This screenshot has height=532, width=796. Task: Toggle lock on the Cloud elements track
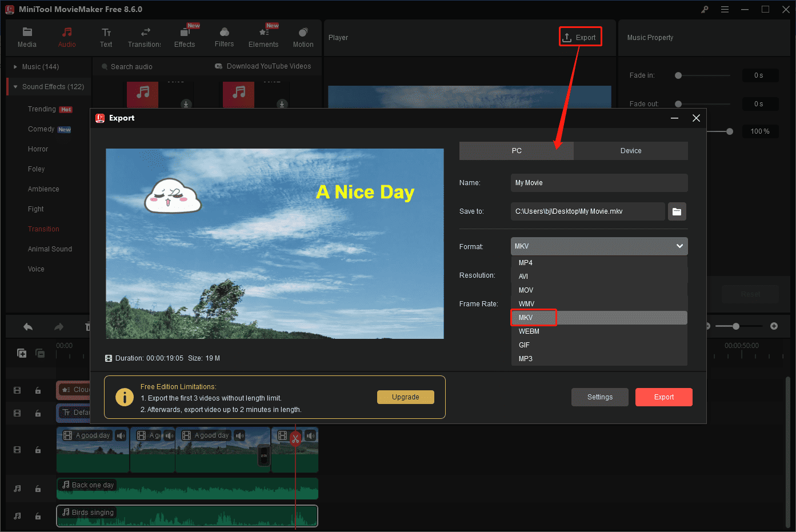[38, 390]
